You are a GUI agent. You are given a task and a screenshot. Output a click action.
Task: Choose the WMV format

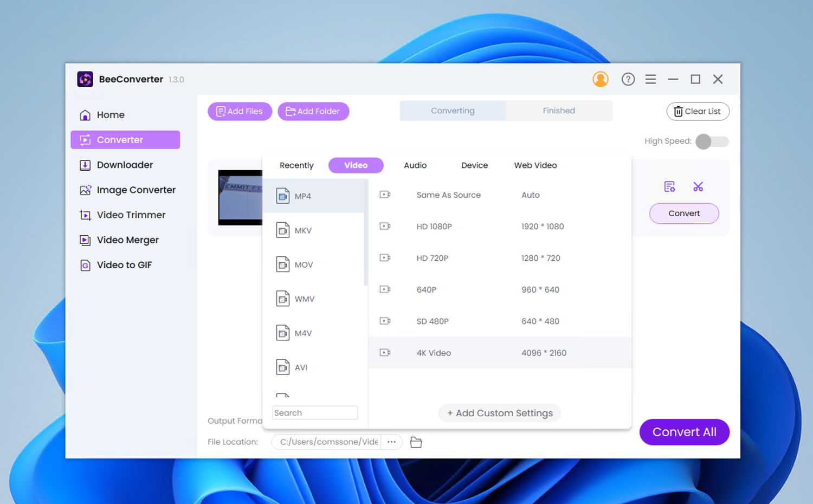coord(313,299)
